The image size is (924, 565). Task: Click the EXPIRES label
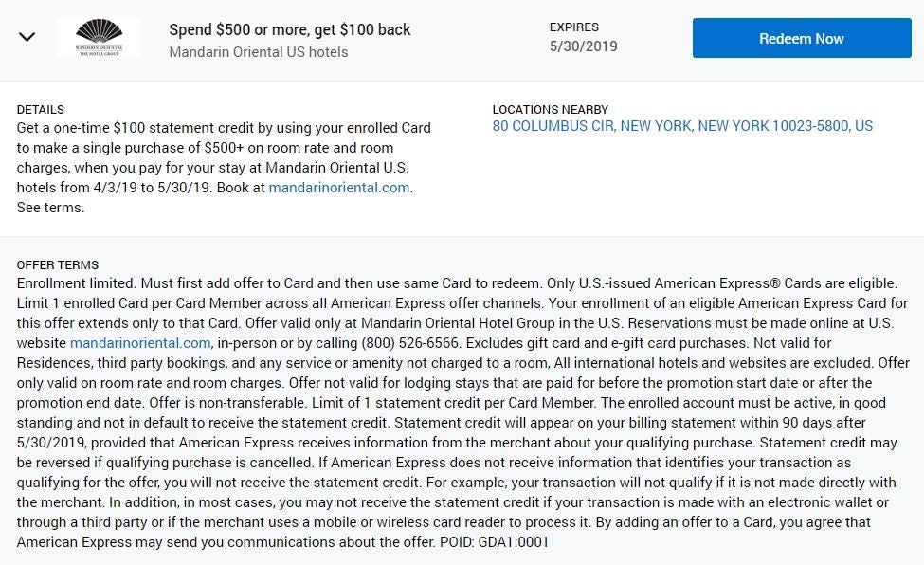click(573, 27)
